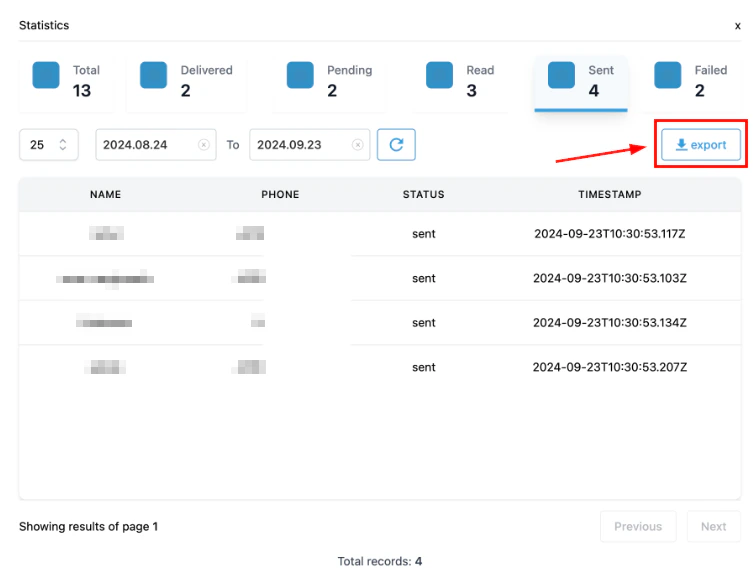Select timestamp 2024-09-23T10:30:53.117Z
Image resolution: width=756 pixels, height=582 pixels.
pyautogui.click(x=610, y=234)
